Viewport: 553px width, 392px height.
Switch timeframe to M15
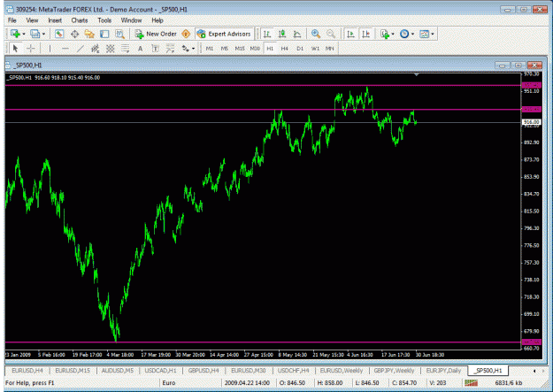[x=240, y=49]
